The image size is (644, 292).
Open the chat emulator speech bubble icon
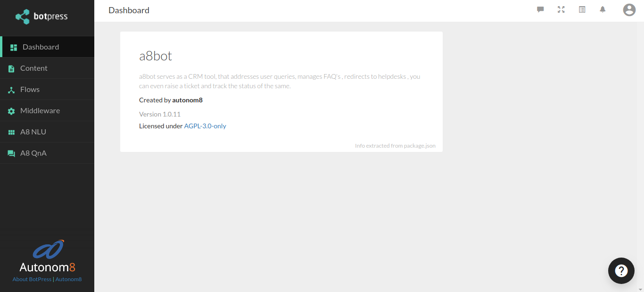tap(540, 9)
